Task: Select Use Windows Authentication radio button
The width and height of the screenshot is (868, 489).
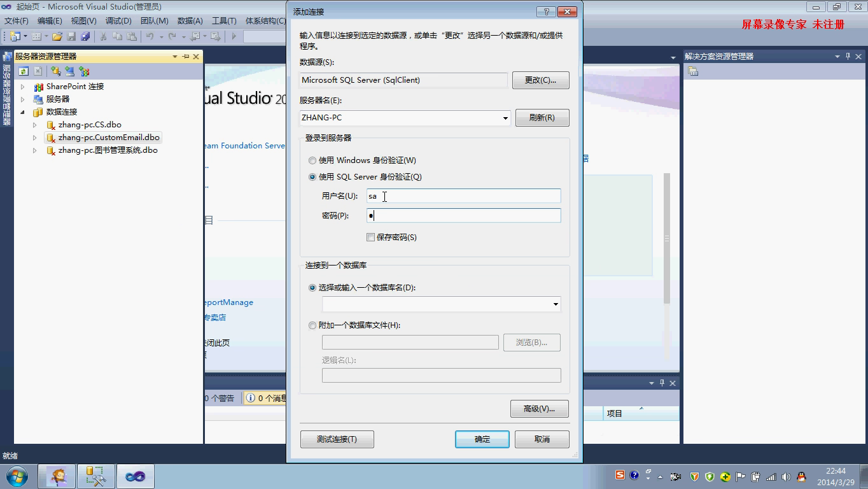Action: (312, 160)
